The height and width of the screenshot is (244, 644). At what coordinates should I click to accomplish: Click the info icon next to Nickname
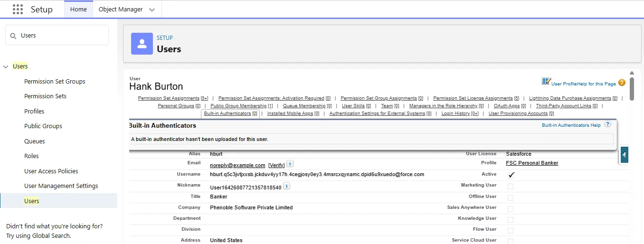click(x=286, y=187)
